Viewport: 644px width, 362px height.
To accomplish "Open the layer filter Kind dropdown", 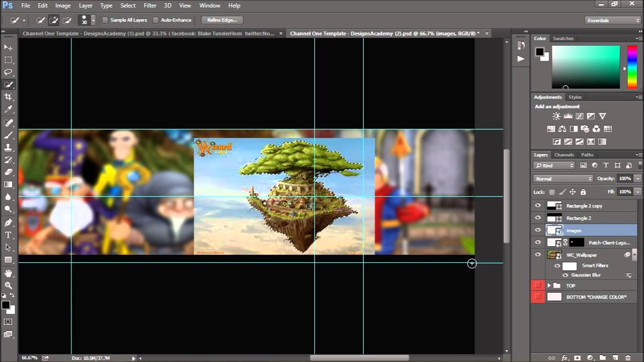I will [554, 165].
